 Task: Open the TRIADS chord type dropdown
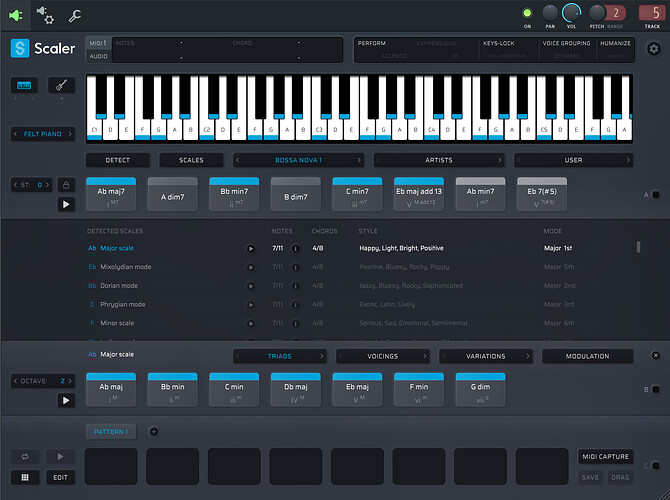coord(279,356)
